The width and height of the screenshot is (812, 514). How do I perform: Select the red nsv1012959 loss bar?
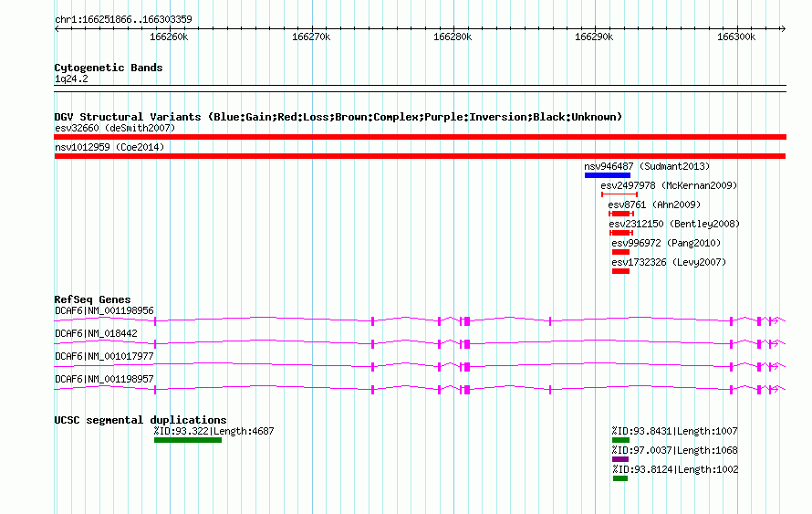pos(420,156)
